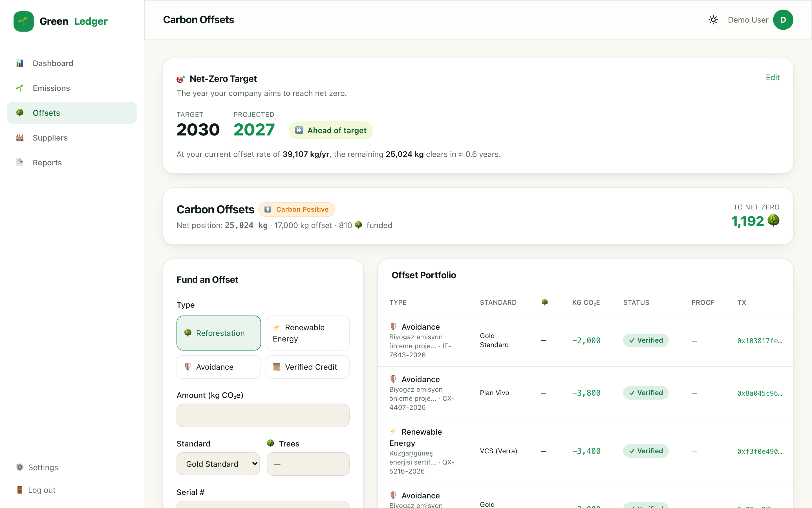Click the Reports document icon

[20, 163]
